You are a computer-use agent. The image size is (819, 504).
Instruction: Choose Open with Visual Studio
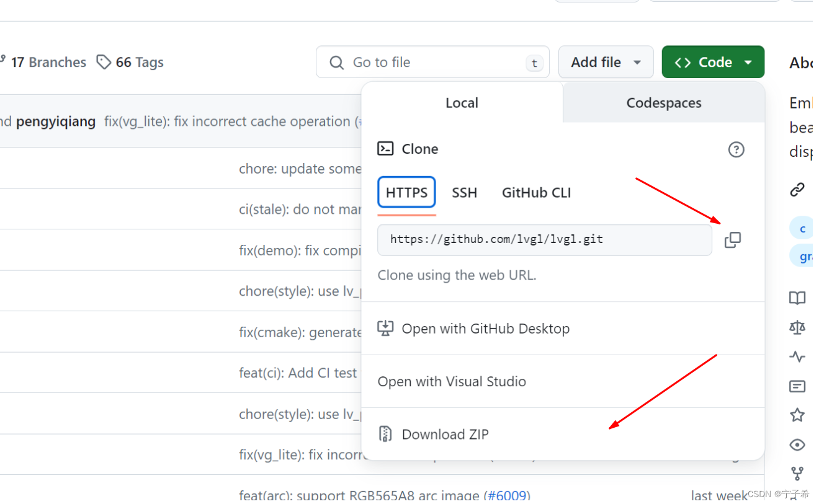coord(563,381)
